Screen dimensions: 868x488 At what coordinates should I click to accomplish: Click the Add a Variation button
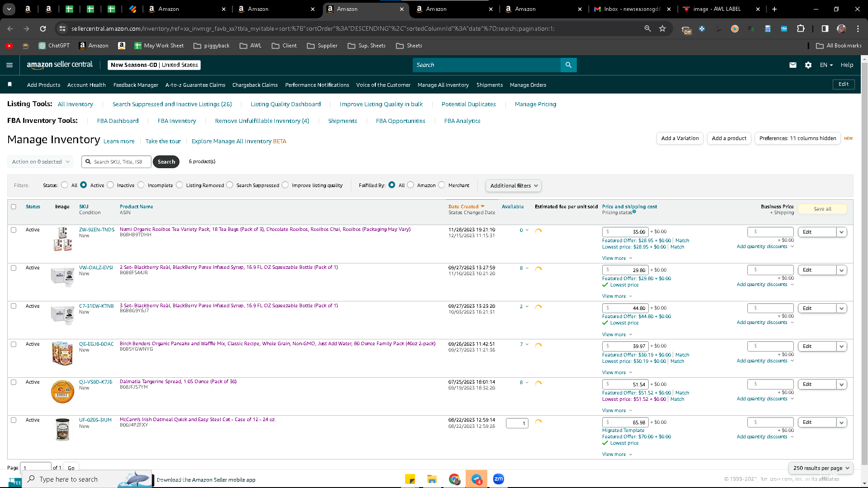coord(680,138)
